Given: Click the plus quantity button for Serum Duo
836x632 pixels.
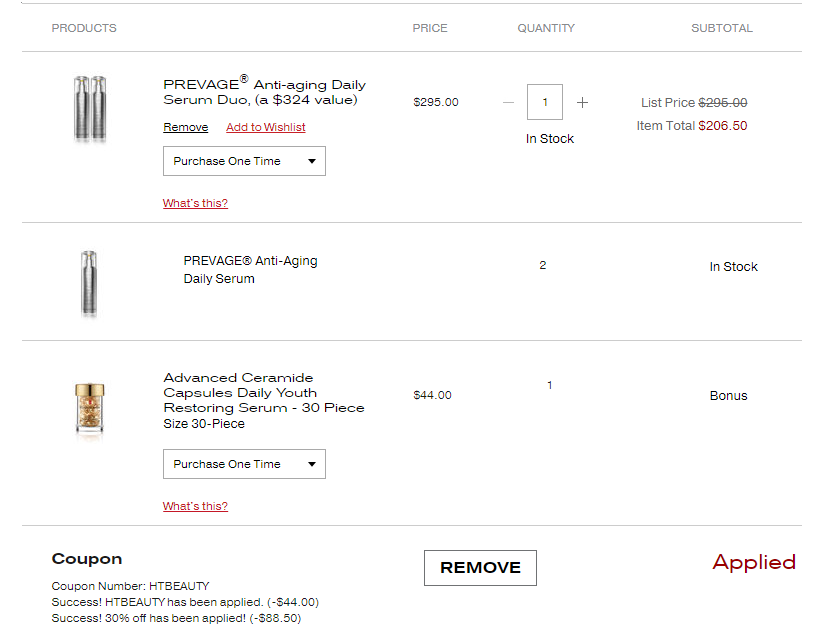Looking at the screenshot, I should click(582, 102).
